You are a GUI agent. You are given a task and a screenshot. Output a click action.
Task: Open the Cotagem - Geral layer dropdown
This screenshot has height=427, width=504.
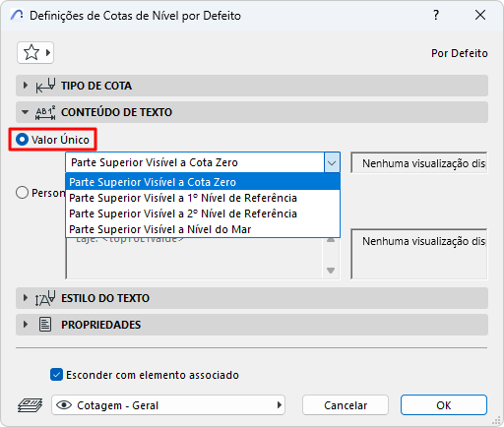click(168, 405)
